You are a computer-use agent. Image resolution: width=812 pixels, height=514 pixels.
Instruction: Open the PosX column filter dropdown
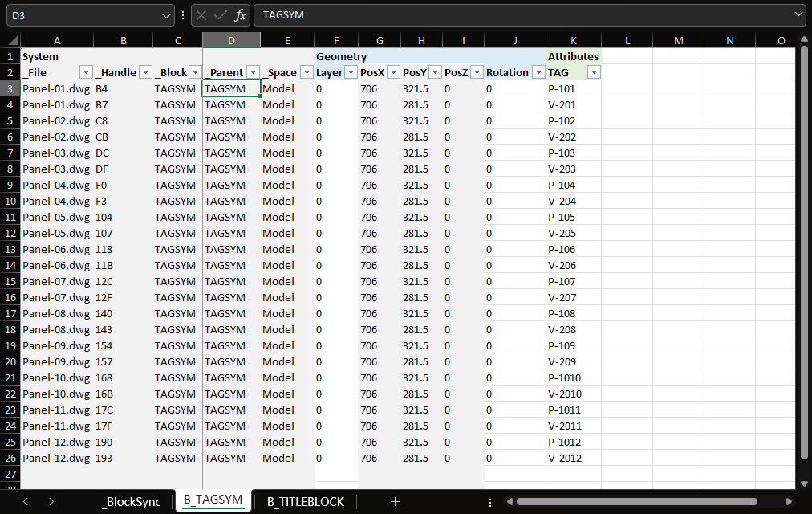[394, 72]
